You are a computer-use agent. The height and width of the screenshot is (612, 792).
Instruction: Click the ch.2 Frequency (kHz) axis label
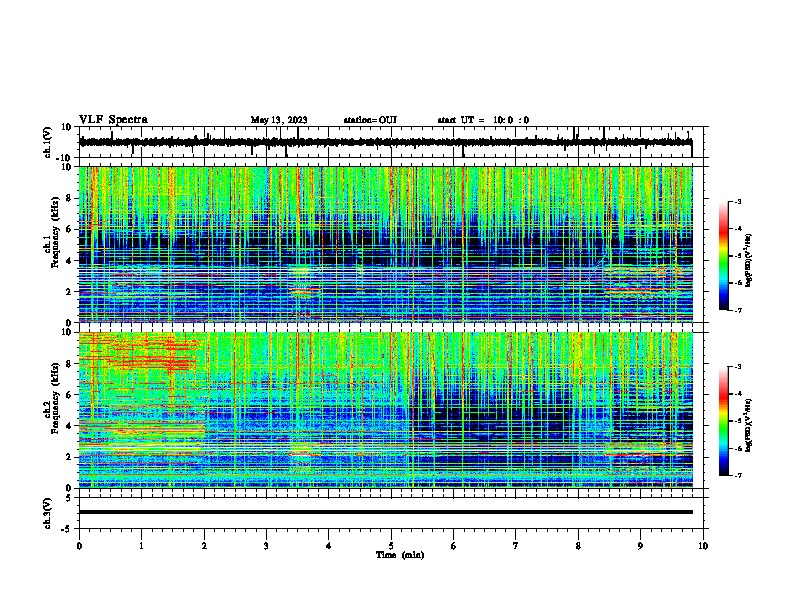click(x=52, y=398)
